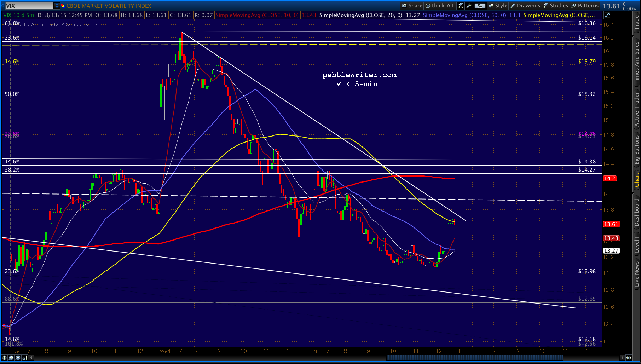Open chart settings wrench icon
641x364 pixels.
[469, 6]
